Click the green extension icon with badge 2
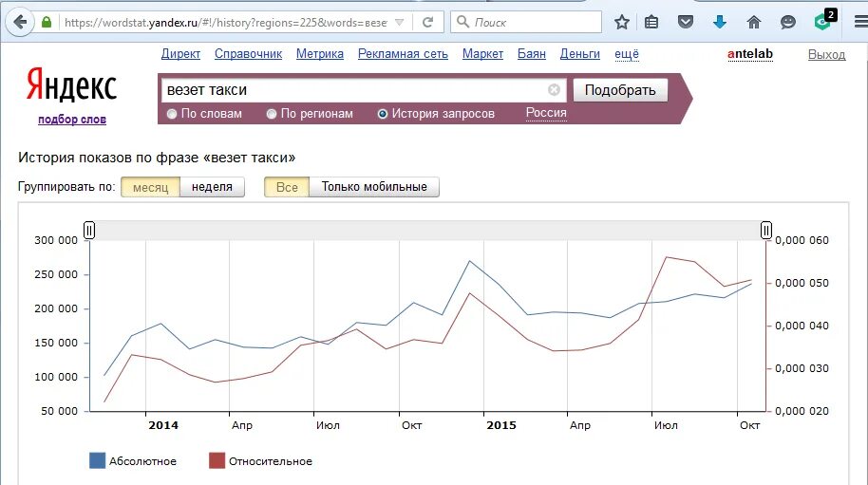The height and width of the screenshot is (485, 868). (823, 21)
